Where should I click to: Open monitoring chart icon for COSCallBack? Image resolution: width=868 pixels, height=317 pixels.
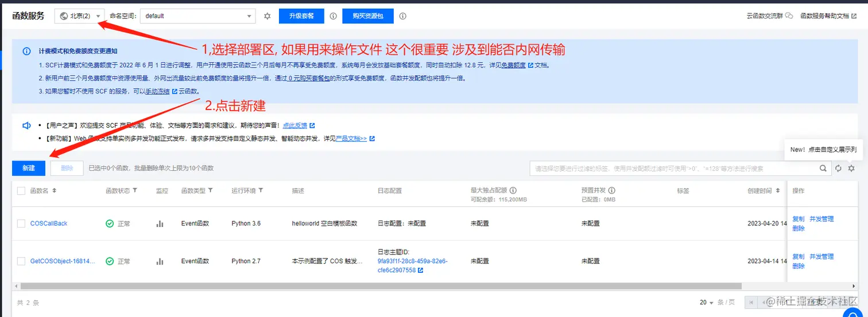[x=160, y=224]
